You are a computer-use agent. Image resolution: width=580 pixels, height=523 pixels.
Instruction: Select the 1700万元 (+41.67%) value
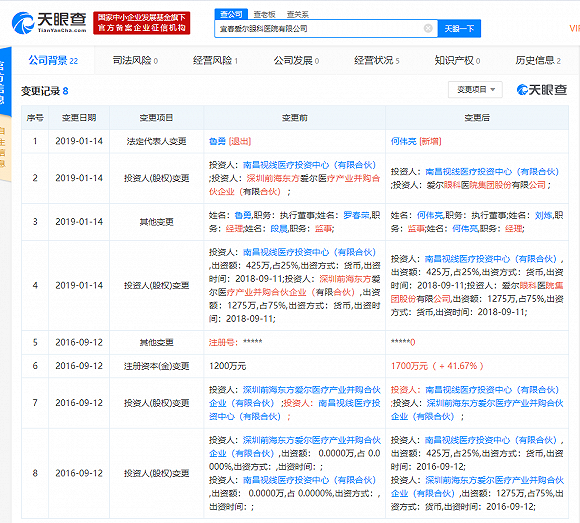point(437,366)
